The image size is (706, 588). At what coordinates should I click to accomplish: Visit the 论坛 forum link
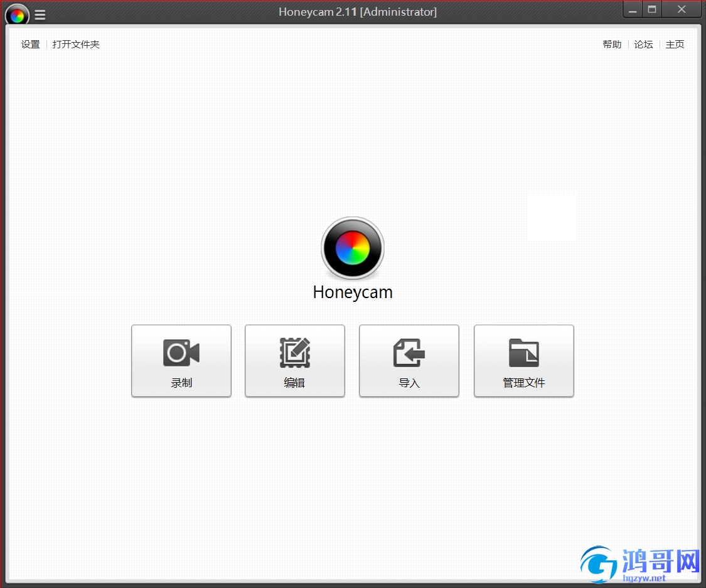click(643, 44)
